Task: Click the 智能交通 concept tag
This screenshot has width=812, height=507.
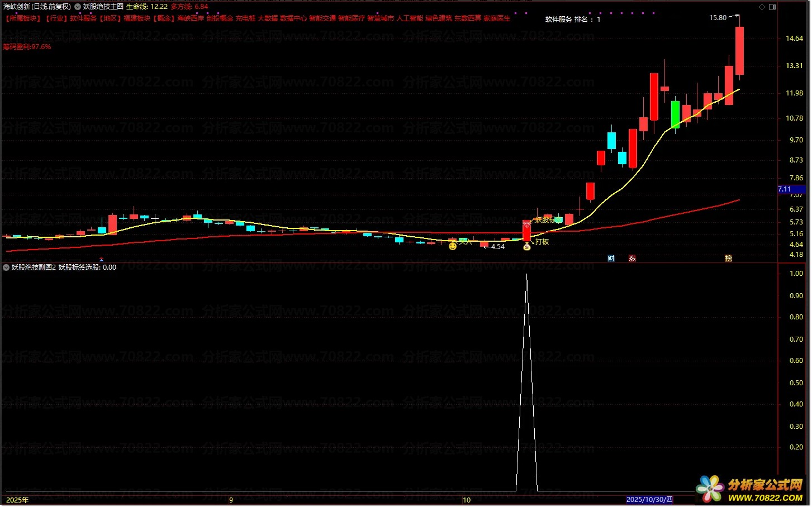Action: click(322, 18)
